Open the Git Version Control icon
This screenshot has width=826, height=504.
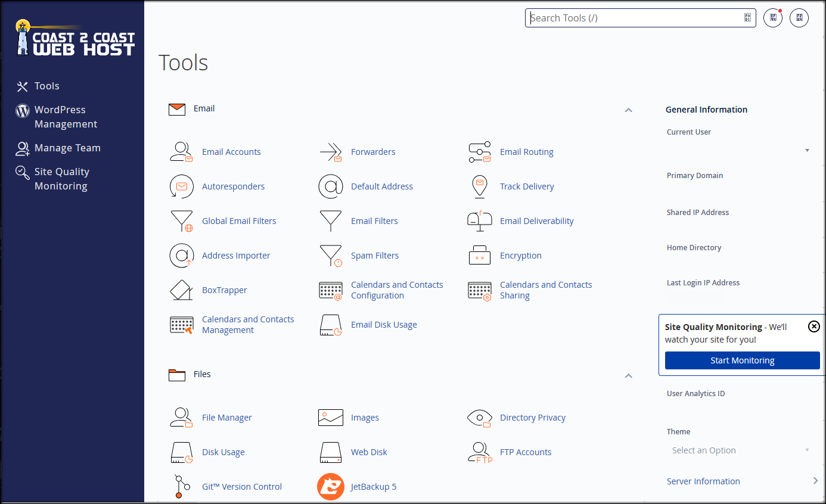181,487
